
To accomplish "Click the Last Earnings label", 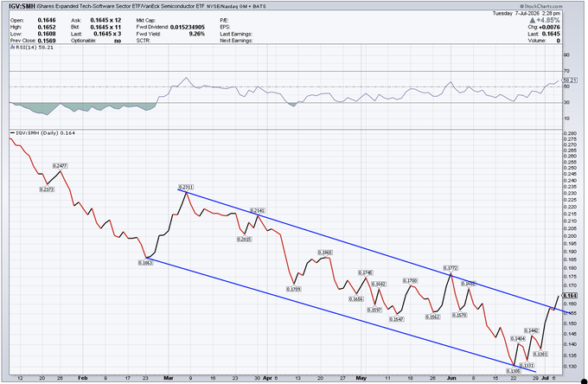I will pyautogui.click(x=236, y=34).
